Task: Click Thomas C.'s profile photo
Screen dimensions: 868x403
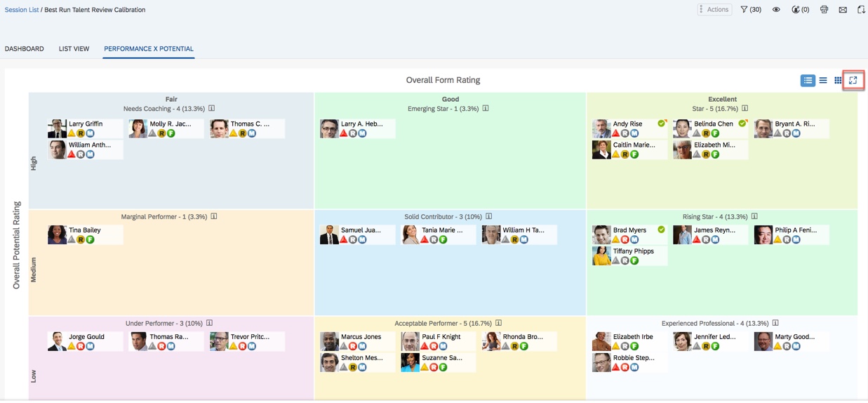Action: [219, 128]
